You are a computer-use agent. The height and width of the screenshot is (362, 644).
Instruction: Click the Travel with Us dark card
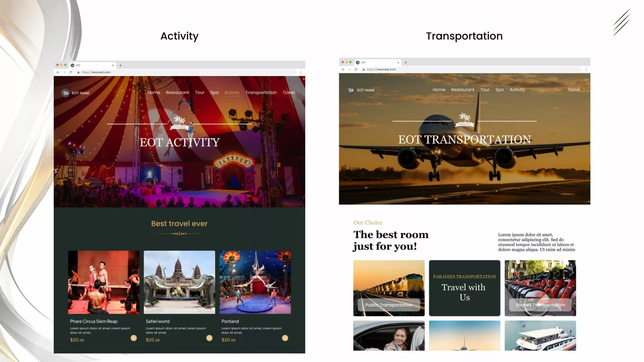coord(464,288)
